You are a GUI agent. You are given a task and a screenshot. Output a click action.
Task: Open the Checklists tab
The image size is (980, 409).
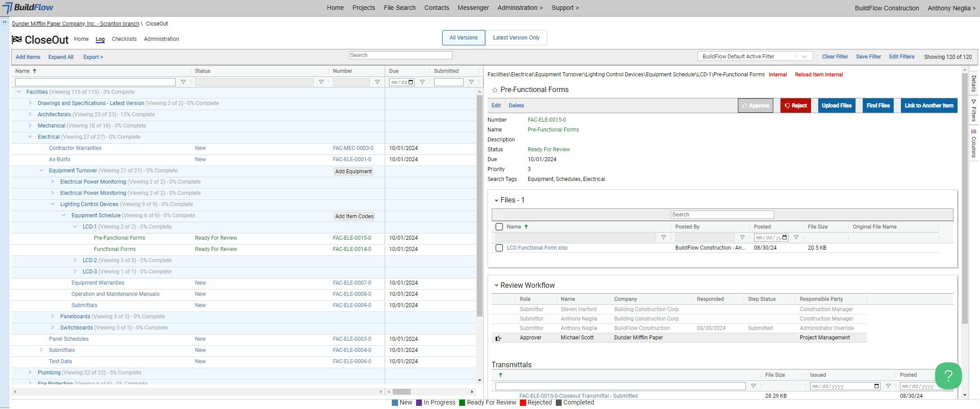pyautogui.click(x=124, y=39)
